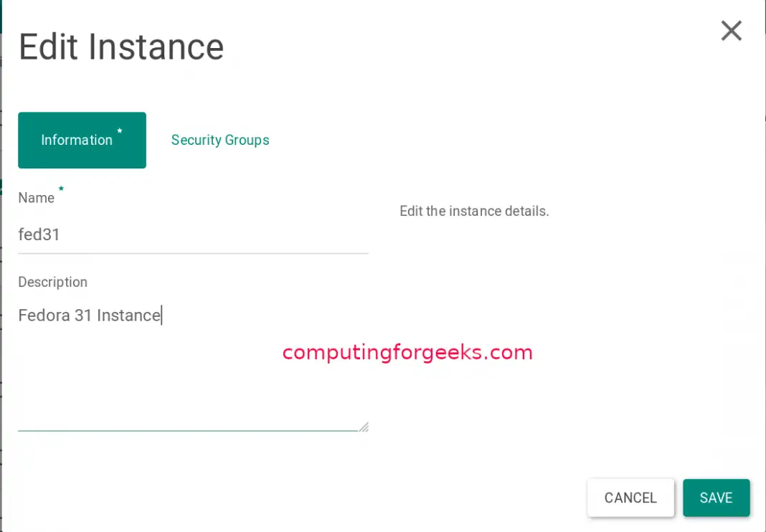Click the text Edit the instance details

point(474,211)
